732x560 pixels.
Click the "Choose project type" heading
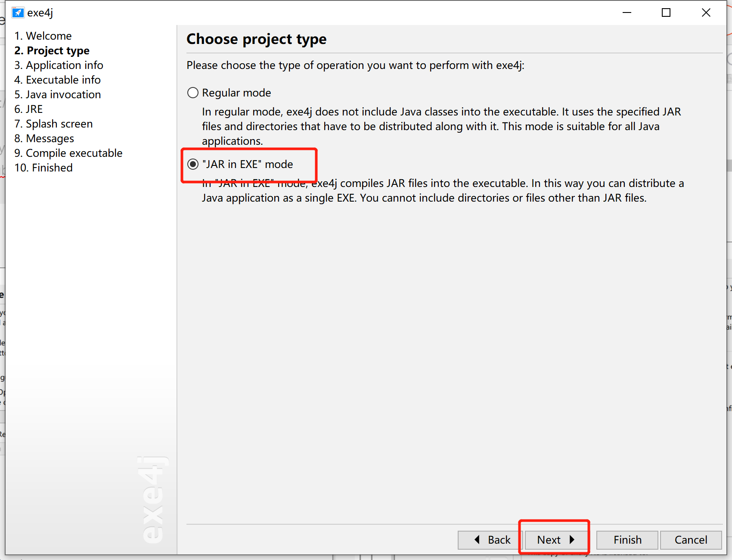pyautogui.click(x=257, y=39)
